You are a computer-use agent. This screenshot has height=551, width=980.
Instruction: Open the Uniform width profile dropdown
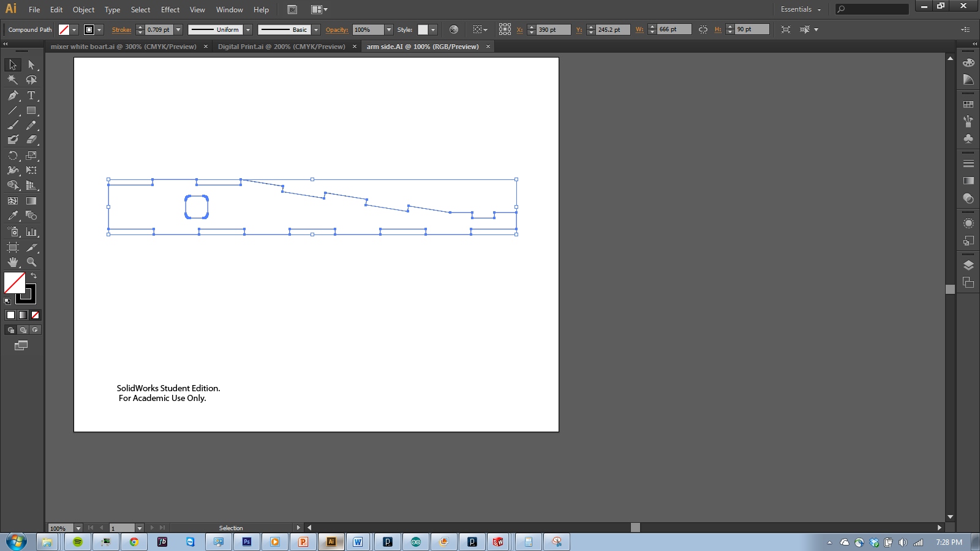click(248, 29)
